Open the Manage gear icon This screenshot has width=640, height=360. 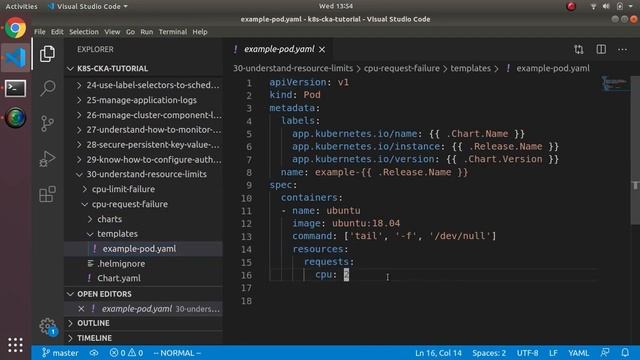click(47, 326)
